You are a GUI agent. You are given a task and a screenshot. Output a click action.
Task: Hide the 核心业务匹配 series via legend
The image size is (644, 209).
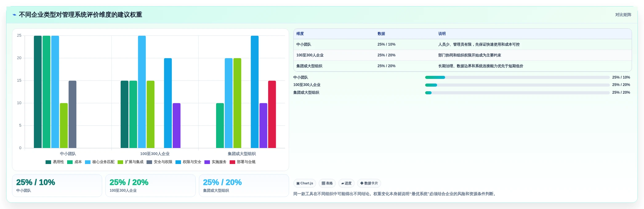click(x=100, y=162)
